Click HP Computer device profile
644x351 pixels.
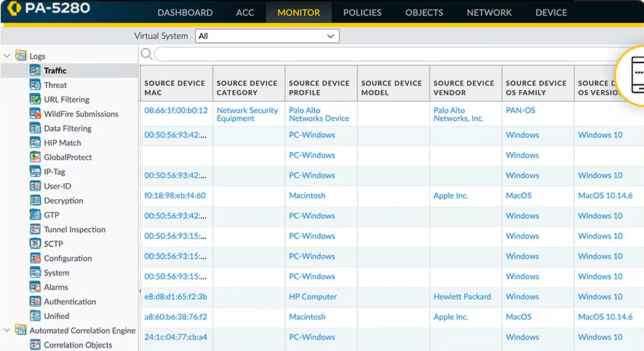point(313,296)
